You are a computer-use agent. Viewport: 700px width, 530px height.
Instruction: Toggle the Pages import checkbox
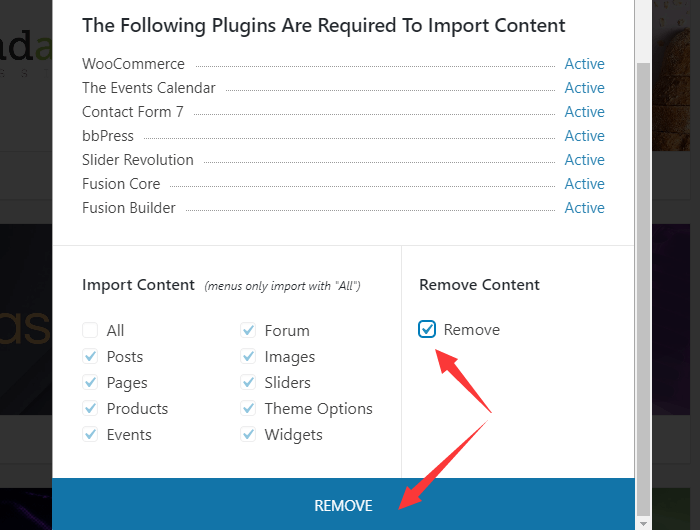coord(90,383)
